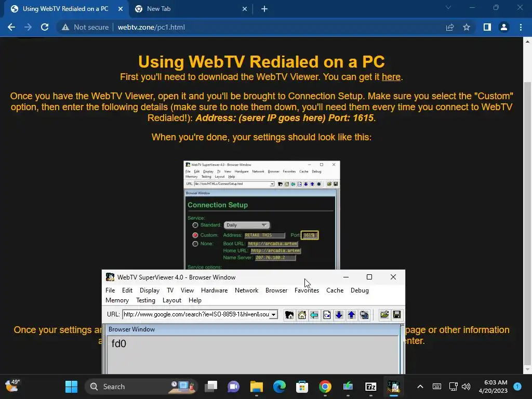This screenshot has width=532, height=399.
Task: Click the Not secure warning icon
Action: (65, 27)
